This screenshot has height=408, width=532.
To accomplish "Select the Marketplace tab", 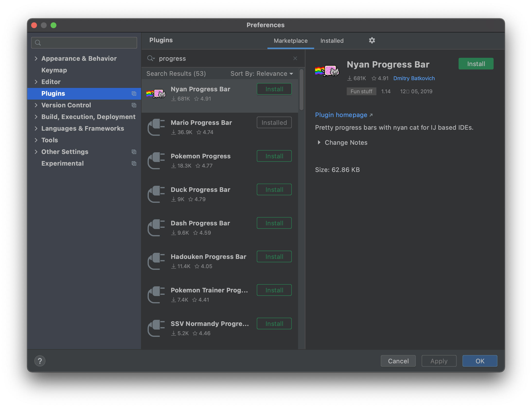I will click(x=291, y=41).
